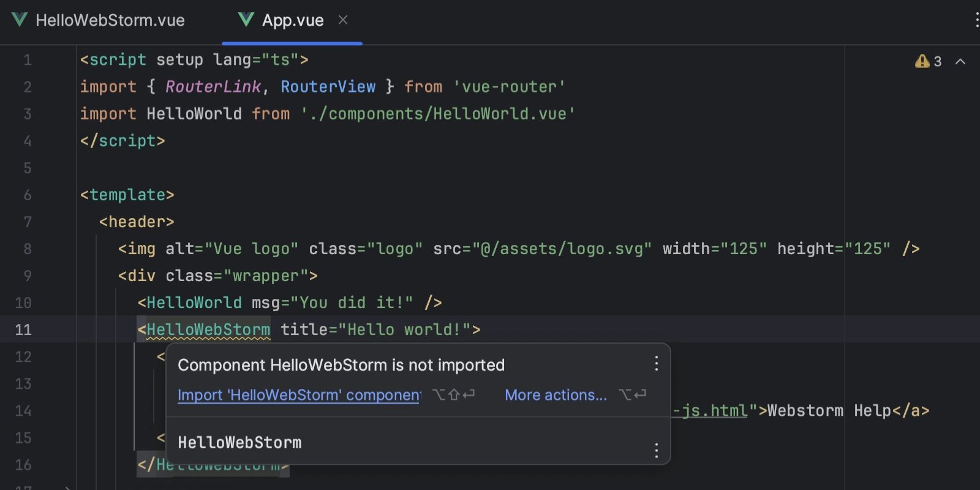This screenshot has width=980, height=490.
Task: Click line number 1 in the gutter
Action: [x=28, y=60]
